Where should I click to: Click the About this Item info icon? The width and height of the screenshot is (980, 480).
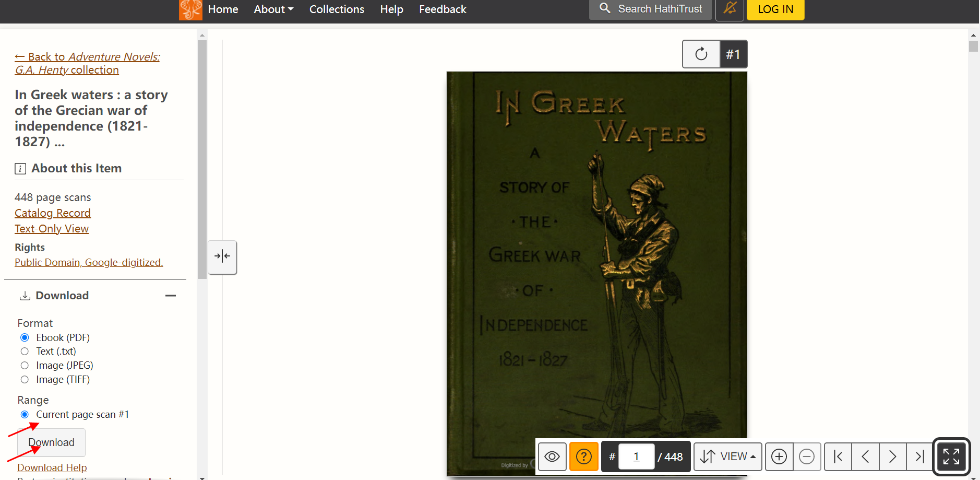coord(20,168)
